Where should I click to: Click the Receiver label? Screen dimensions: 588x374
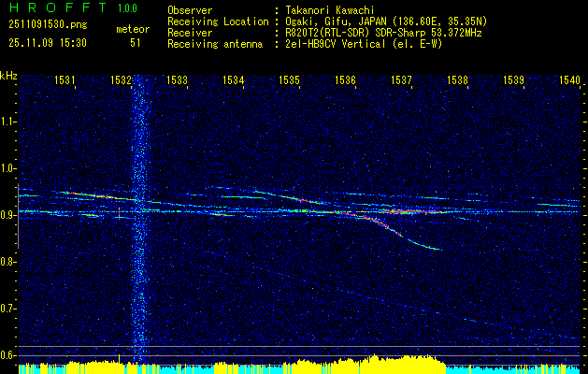coord(190,33)
